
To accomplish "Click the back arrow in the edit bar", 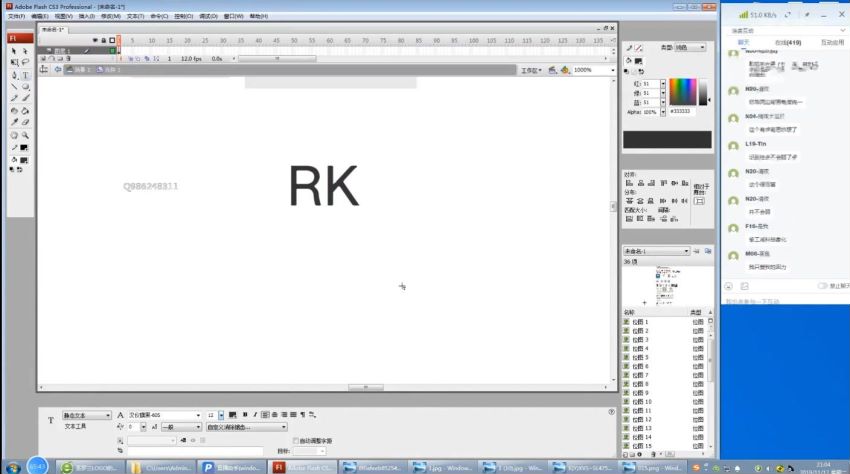I will pyautogui.click(x=57, y=69).
